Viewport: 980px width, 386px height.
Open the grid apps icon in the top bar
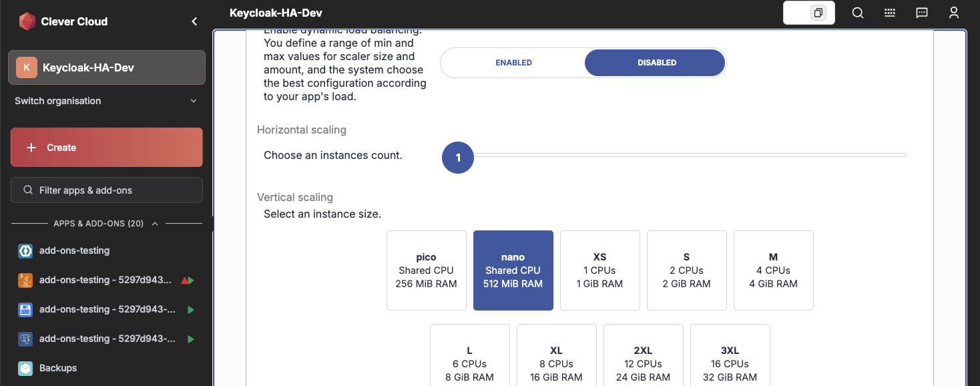pyautogui.click(x=890, y=13)
